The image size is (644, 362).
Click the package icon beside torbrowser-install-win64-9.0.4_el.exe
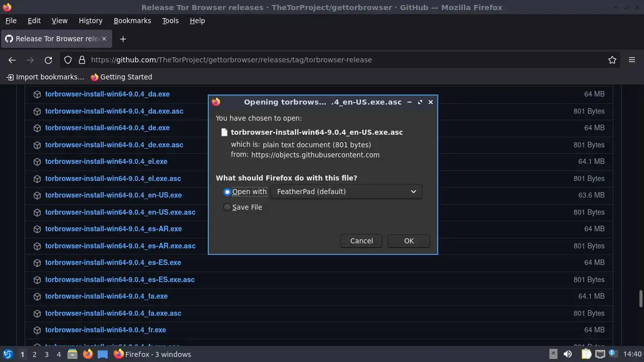37,161
